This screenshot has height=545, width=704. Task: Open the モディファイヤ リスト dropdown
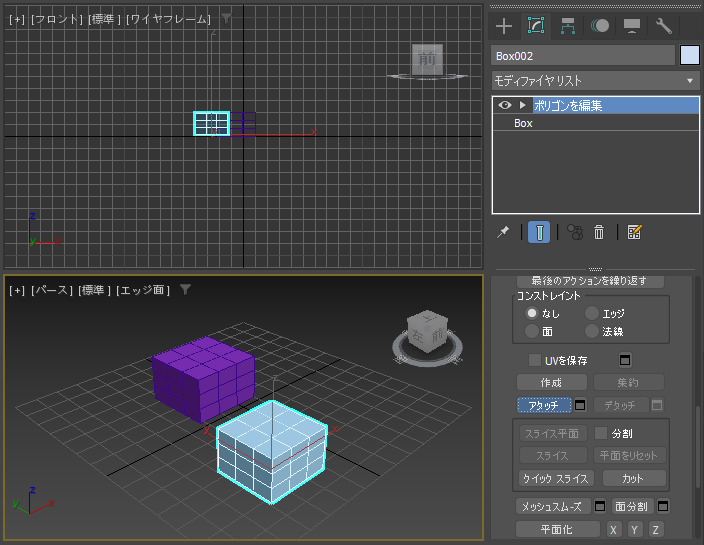click(x=595, y=81)
